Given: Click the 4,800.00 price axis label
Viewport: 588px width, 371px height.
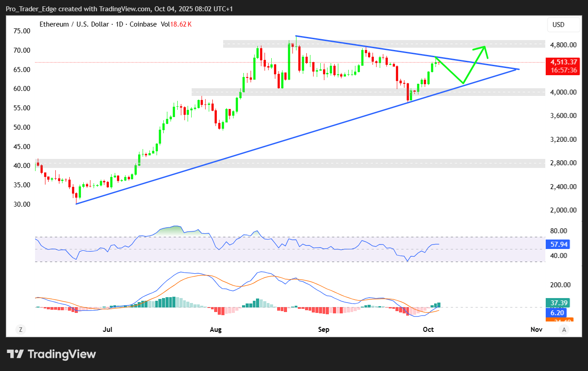Looking at the screenshot, I should point(563,45).
